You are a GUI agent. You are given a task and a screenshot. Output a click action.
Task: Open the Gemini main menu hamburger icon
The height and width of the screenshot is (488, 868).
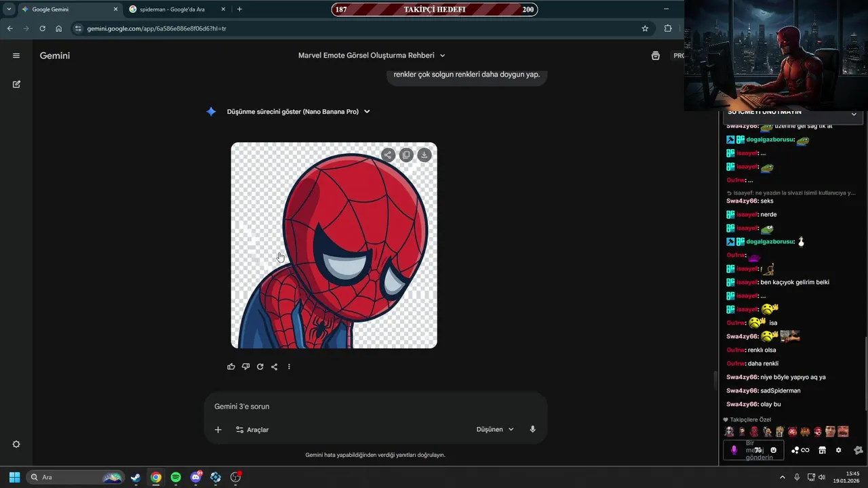point(16,56)
